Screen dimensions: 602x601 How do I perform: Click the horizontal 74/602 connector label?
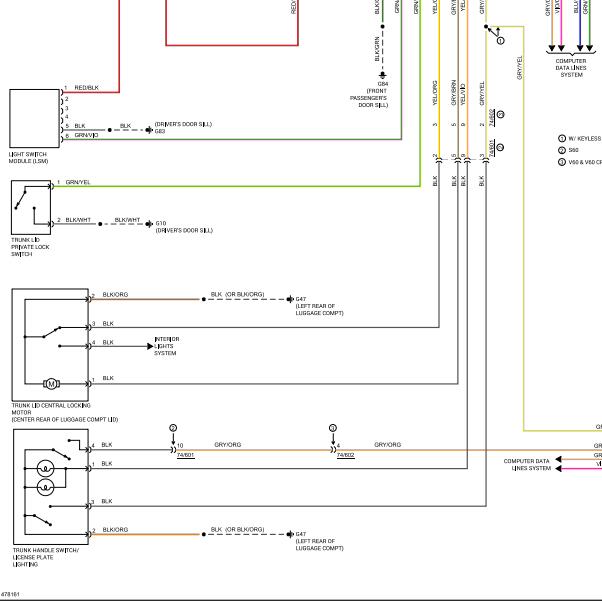click(x=346, y=455)
